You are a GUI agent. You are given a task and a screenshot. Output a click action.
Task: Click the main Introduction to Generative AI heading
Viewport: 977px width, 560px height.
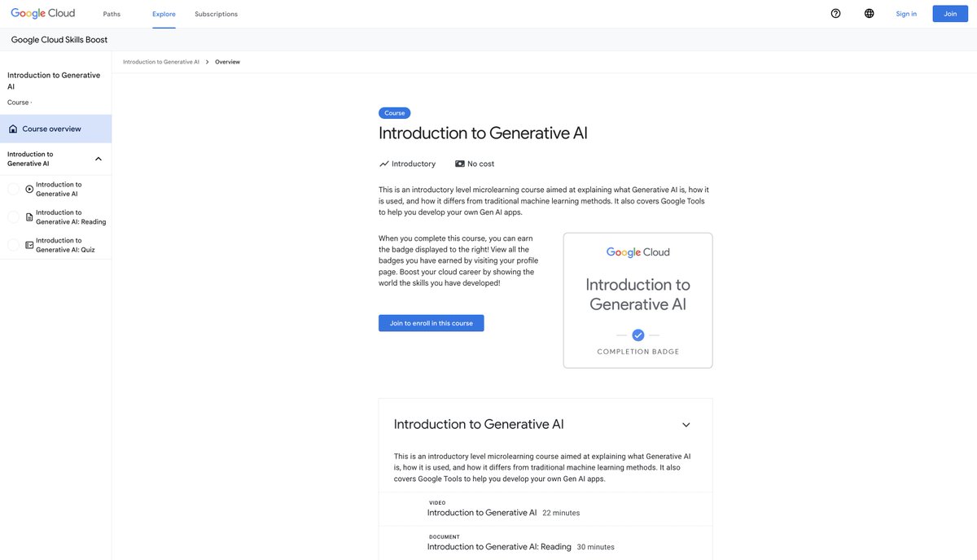point(483,133)
